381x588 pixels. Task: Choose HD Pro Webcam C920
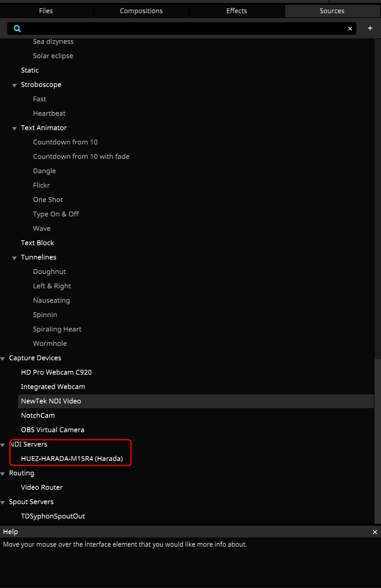point(56,372)
